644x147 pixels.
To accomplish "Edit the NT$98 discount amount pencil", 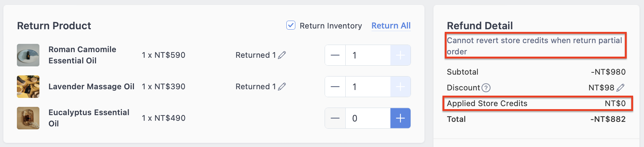I will point(621,88).
